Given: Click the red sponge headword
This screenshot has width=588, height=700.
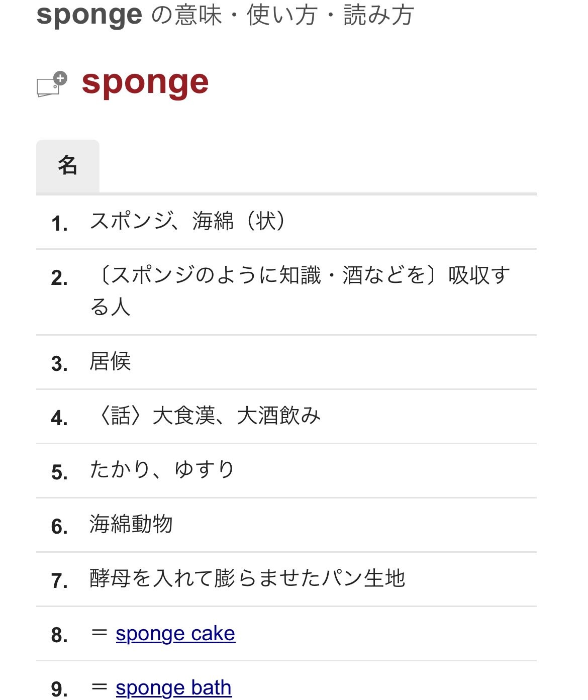Looking at the screenshot, I should (145, 82).
